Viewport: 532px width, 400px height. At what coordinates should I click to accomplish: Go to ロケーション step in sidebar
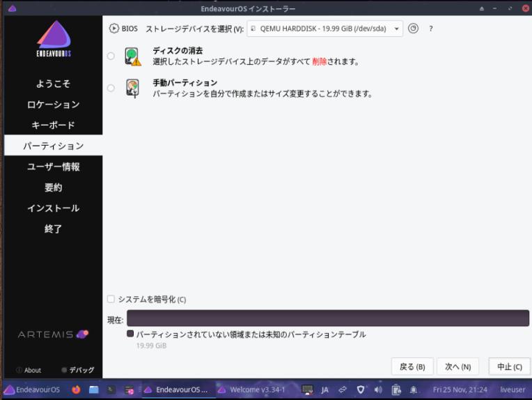pyautogui.click(x=53, y=105)
